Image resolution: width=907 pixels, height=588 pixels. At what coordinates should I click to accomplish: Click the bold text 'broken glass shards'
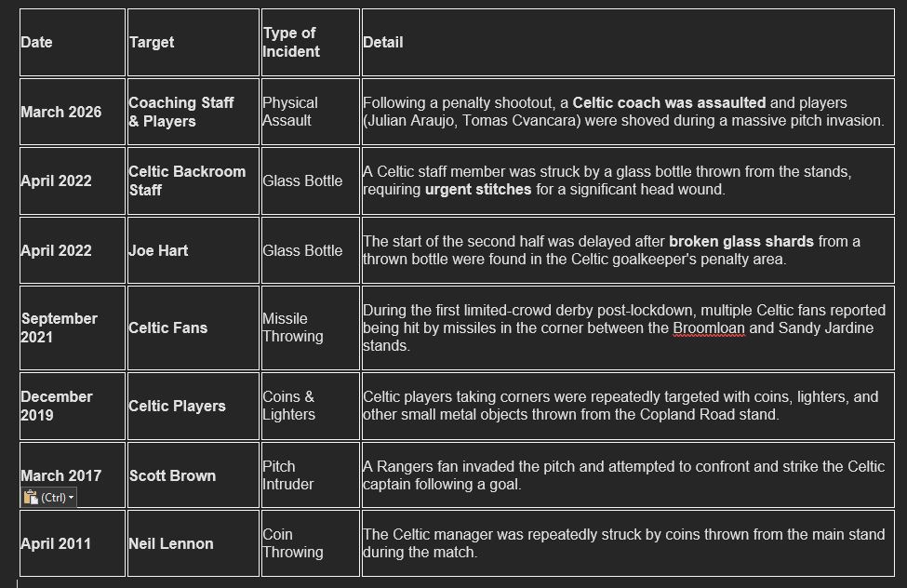(x=741, y=241)
